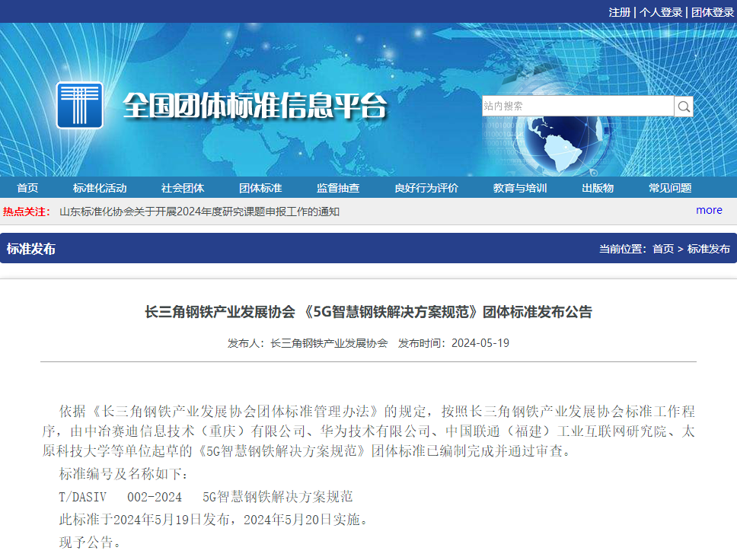Click 首页 in the breadcrumb
Screen dimensions: 737x560
coord(663,249)
